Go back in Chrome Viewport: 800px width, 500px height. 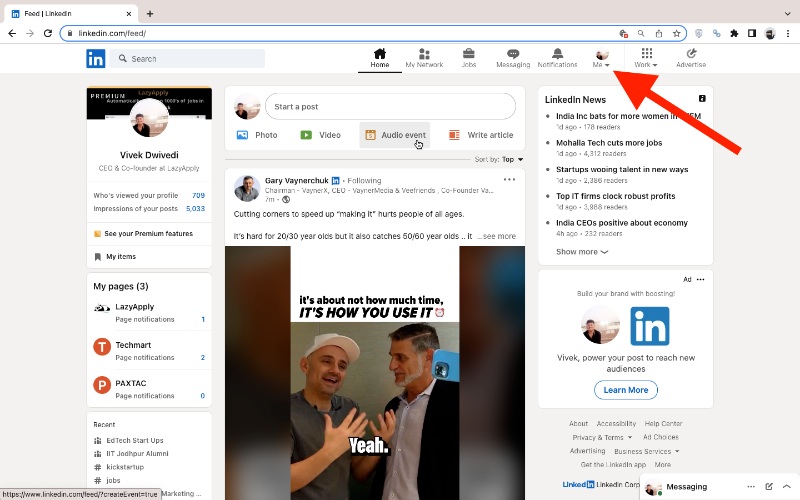pyautogui.click(x=12, y=33)
